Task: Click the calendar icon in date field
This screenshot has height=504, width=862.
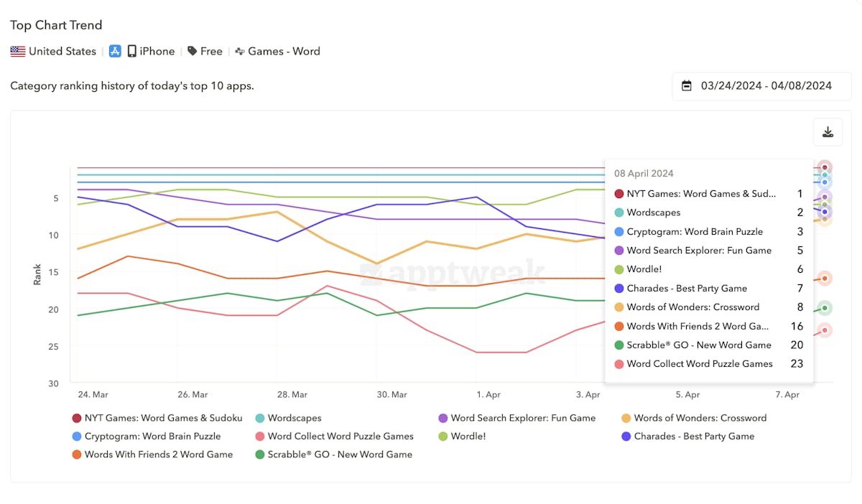Action: click(x=687, y=86)
